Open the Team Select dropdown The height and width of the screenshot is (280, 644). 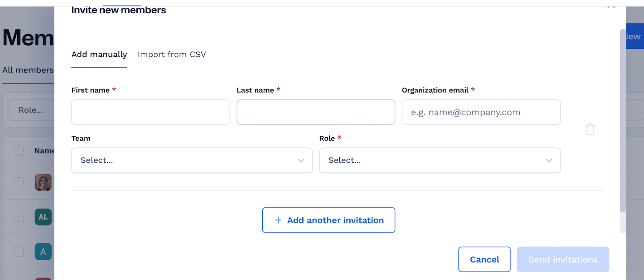pos(192,160)
